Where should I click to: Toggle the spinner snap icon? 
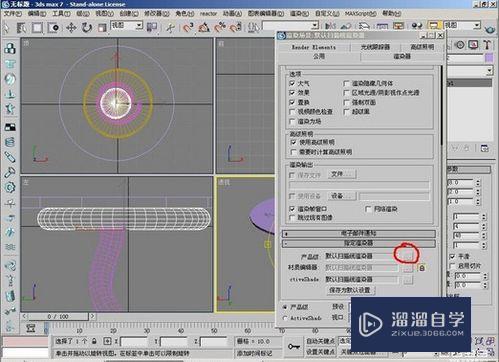(236, 27)
